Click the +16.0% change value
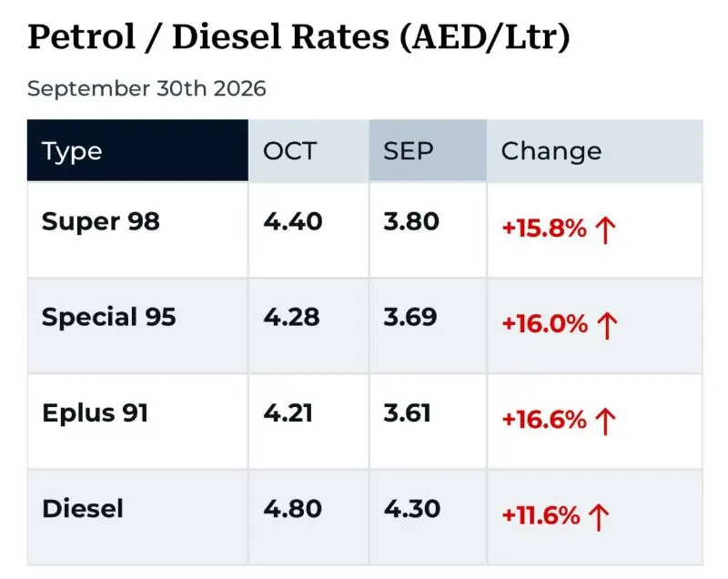The height and width of the screenshot is (579, 728). coord(544,324)
